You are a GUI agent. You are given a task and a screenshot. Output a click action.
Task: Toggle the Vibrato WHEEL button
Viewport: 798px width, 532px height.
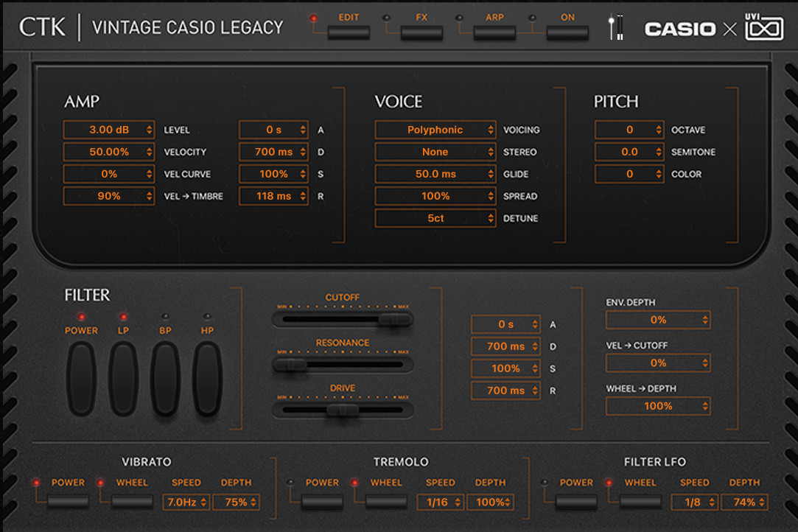click(132, 502)
